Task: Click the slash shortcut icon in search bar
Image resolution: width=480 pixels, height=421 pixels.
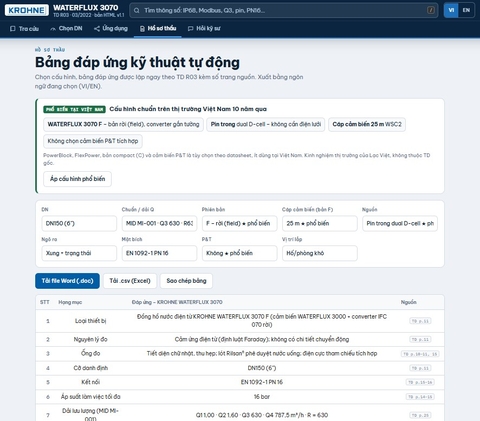Action: click(x=431, y=10)
